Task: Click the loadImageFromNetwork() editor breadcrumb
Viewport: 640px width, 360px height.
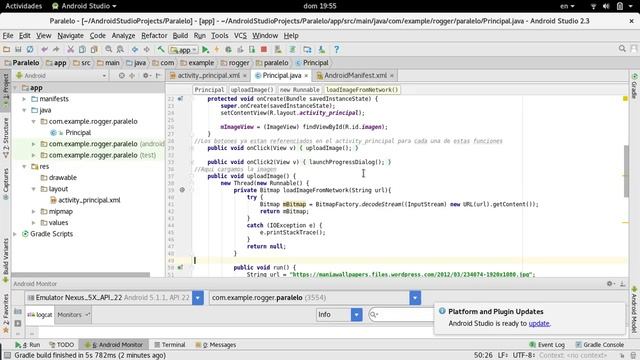Action: click(x=362, y=90)
